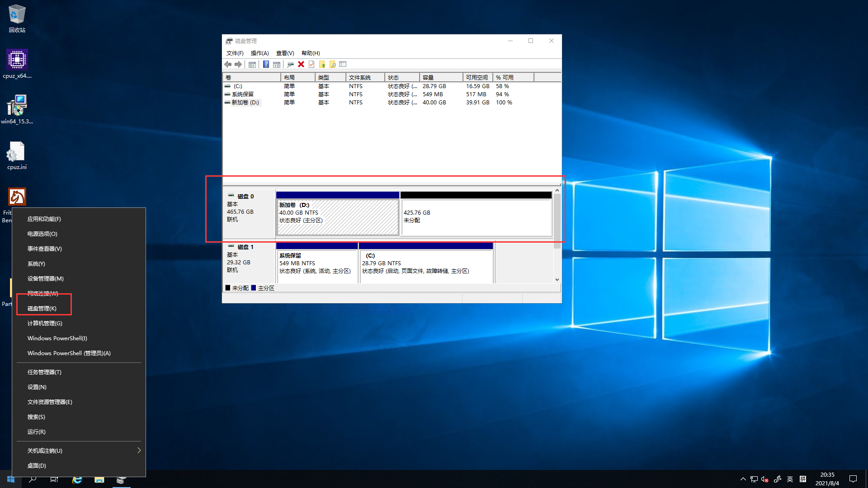Open the 查看(V) menu
Screen dimensions: 868x488
[285, 53]
